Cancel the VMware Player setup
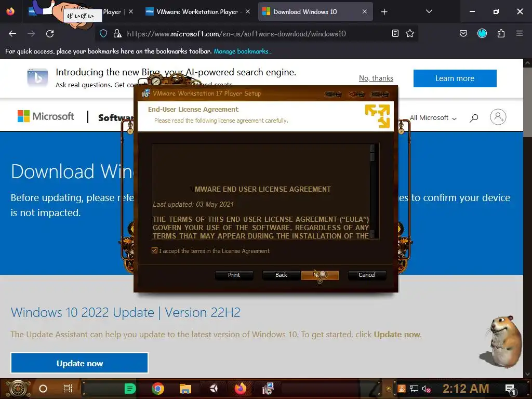Image resolution: width=532 pixels, height=399 pixels. 367,275
